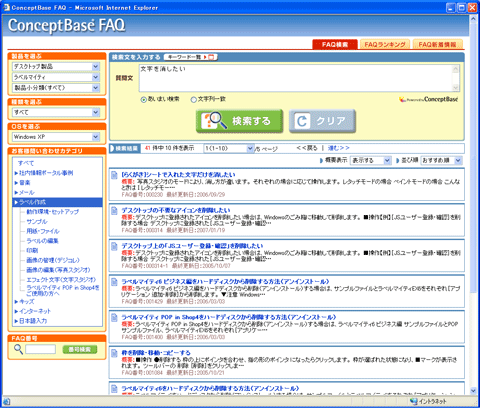Click the green 検索する search button
Screen dimensions: 480x408
tap(239, 121)
